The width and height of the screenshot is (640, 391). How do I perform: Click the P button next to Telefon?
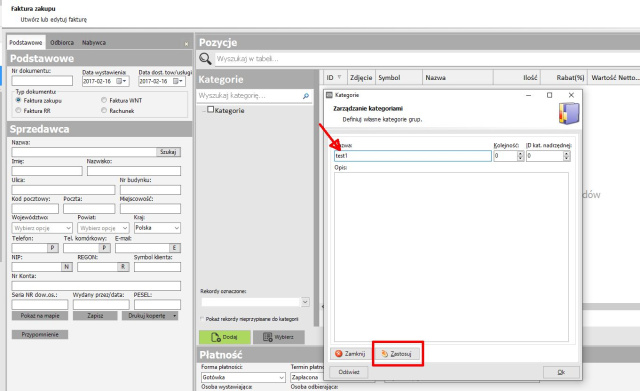(x=53, y=248)
